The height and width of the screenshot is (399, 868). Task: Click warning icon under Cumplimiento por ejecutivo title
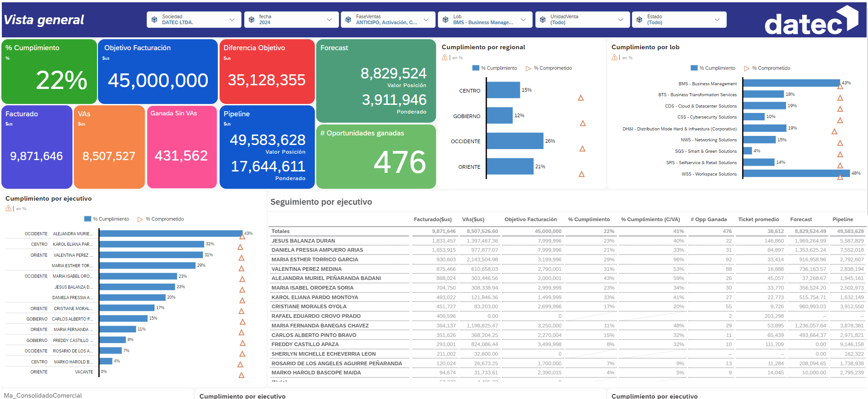tap(8, 208)
